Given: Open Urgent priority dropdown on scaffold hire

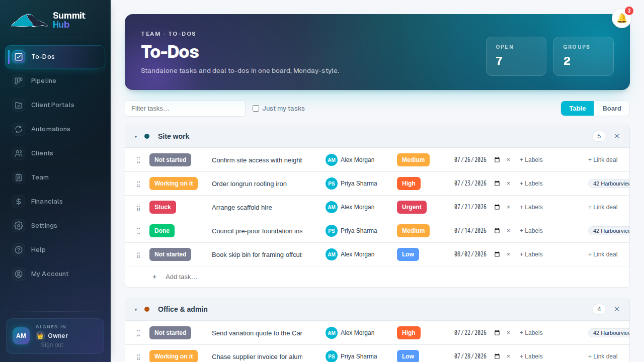Looking at the screenshot, I should (412, 207).
